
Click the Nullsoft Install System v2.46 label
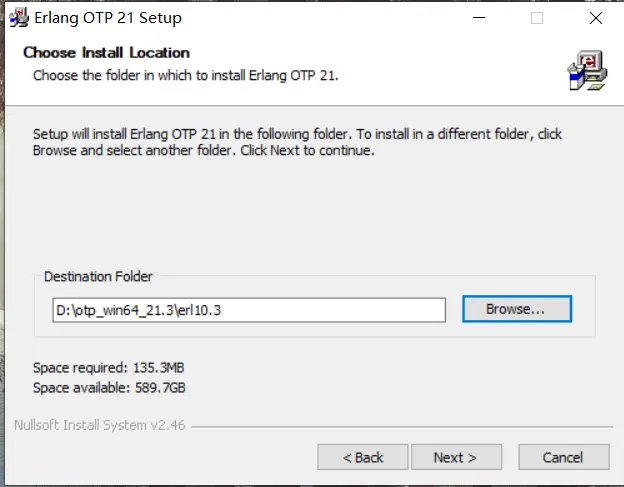click(100, 425)
